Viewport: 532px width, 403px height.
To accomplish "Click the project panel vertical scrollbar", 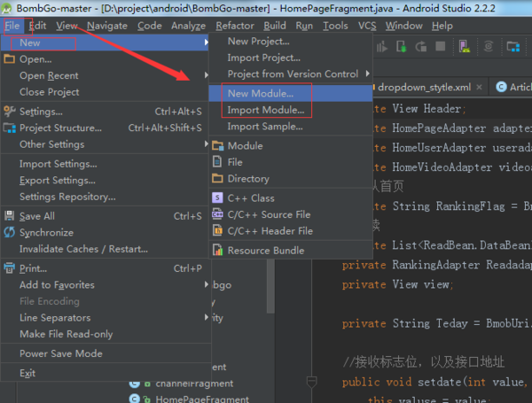I will (x=270, y=286).
